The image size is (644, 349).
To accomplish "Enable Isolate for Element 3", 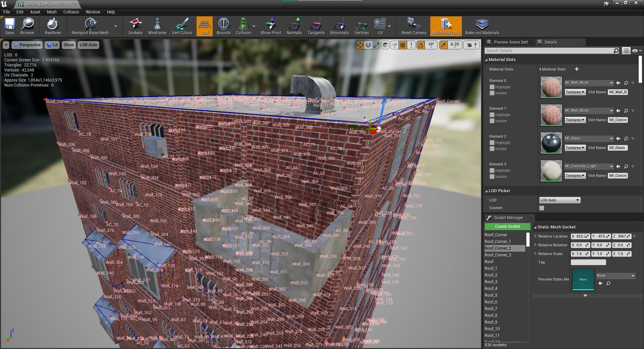I will click(x=492, y=176).
